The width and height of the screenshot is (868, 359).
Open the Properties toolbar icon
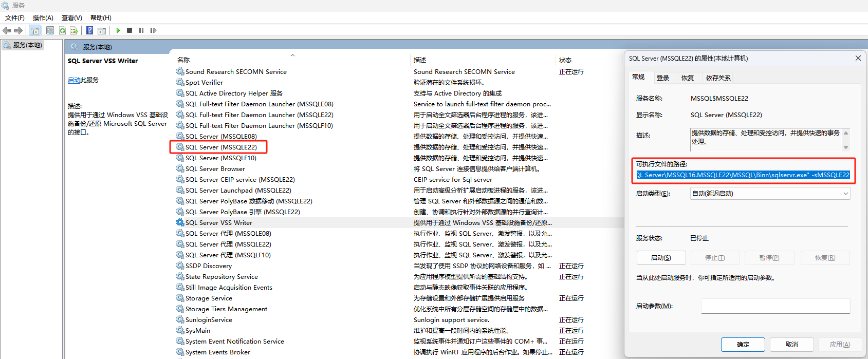click(x=50, y=30)
